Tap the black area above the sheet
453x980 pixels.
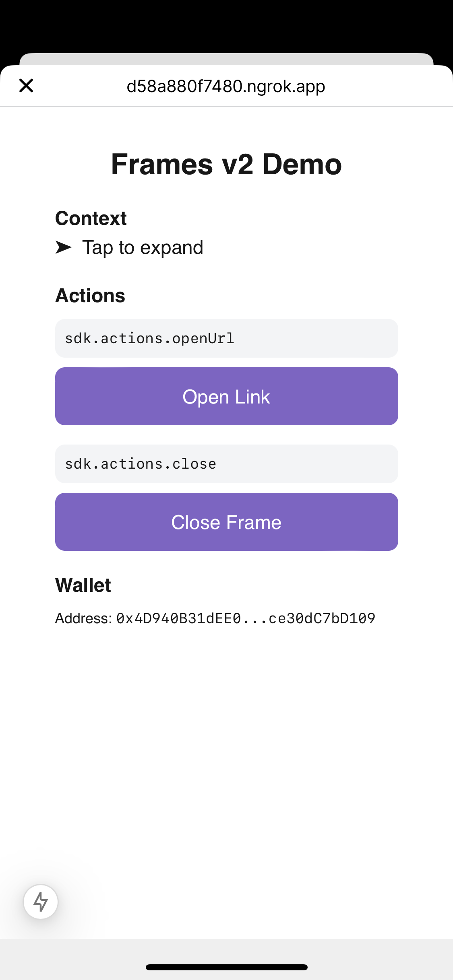pos(226,24)
